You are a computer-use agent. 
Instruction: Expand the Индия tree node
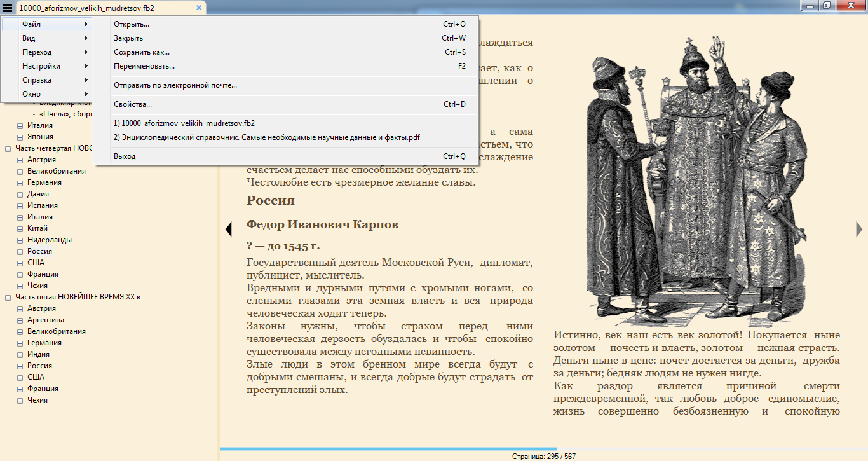[x=20, y=354]
